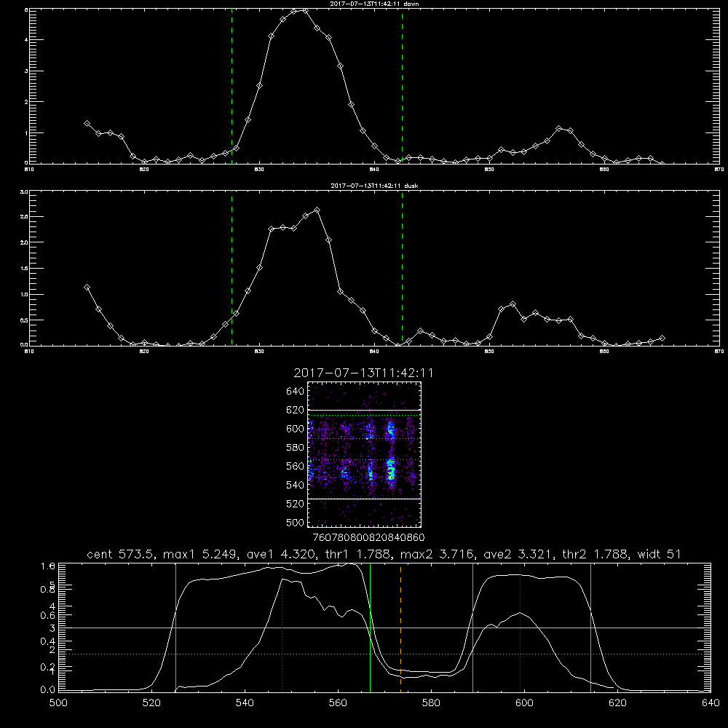
Task: Select the 'ave2 3.321' value
Action: [518, 554]
